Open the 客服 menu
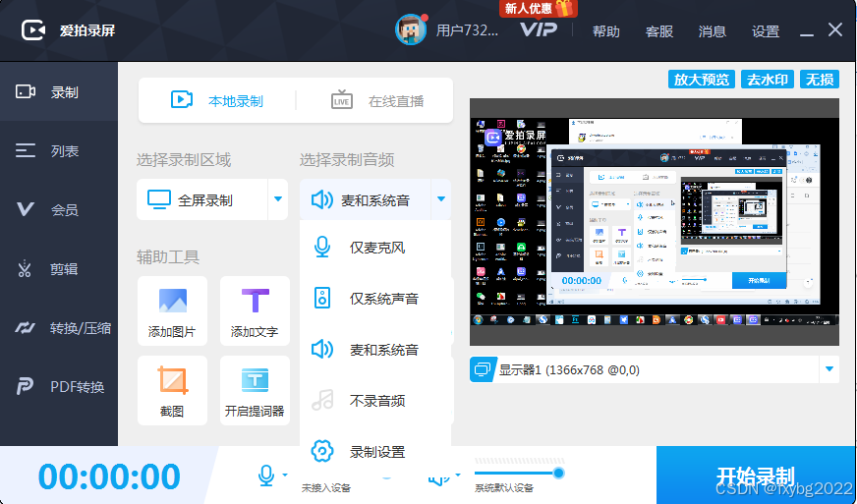 click(x=659, y=31)
